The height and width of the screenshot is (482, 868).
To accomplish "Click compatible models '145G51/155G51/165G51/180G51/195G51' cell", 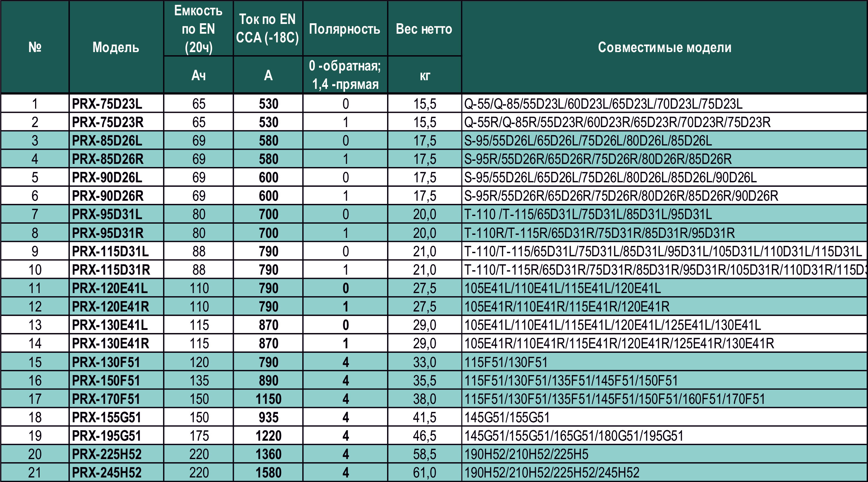I will [x=664, y=435].
